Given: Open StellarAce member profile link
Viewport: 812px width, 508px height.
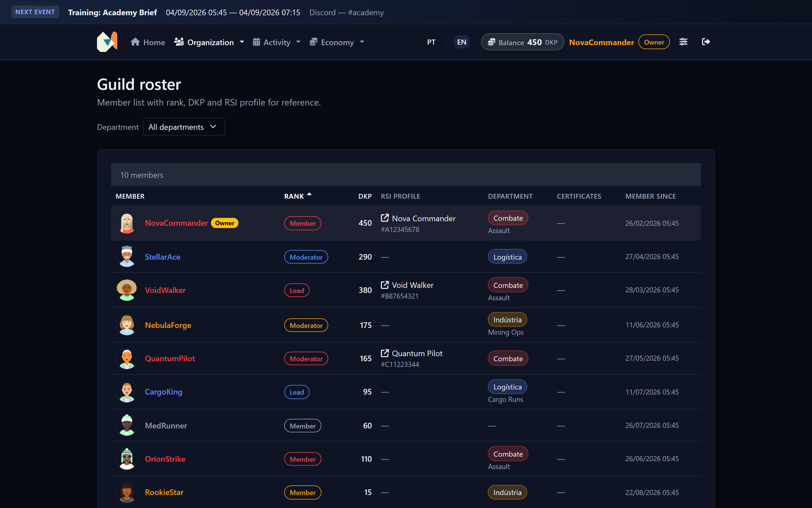Looking at the screenshot, I should (162, 257).
